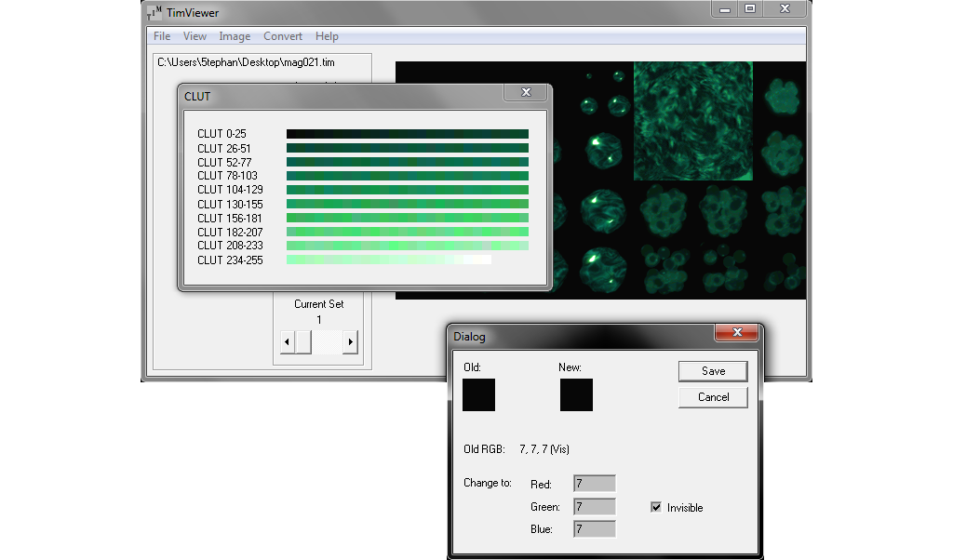Click the CLUT 182-207 color bar
Viewport: 953px width, 560px height.
click(x=408, y=232)
